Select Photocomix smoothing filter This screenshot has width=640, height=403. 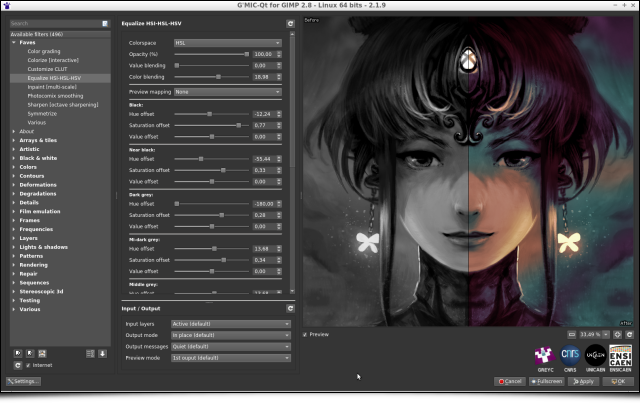[x=55, y=96]
